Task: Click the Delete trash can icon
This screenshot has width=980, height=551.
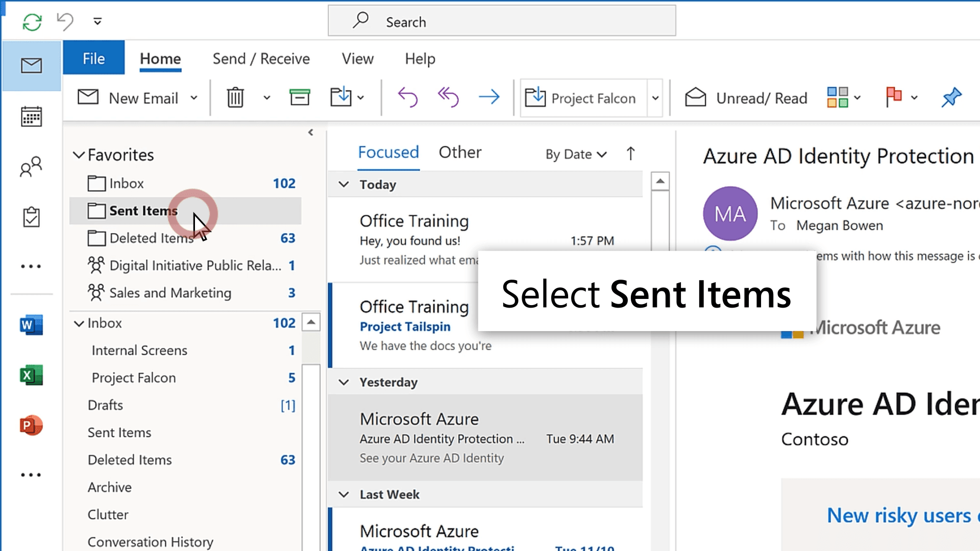Action: [x=235, y=97]
